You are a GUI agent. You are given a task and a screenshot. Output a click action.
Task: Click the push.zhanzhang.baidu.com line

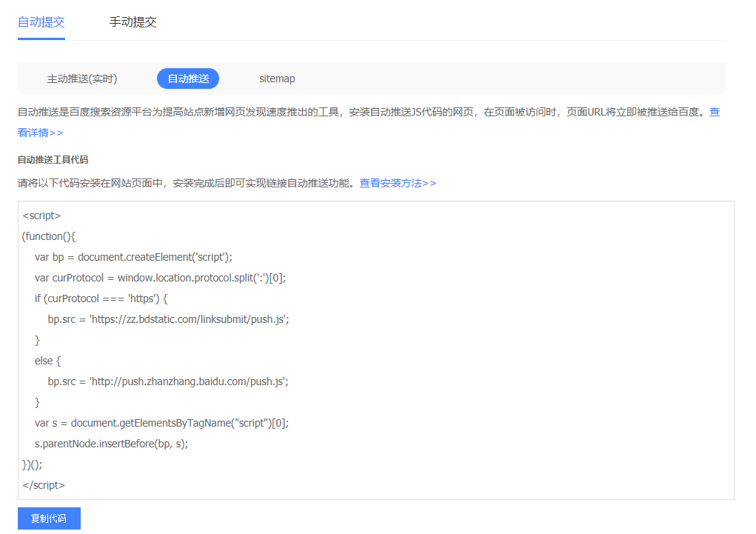click(168, 381)
